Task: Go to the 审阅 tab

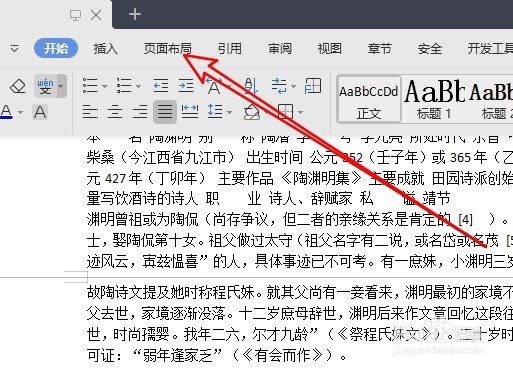Action: [x=280, y=49]
